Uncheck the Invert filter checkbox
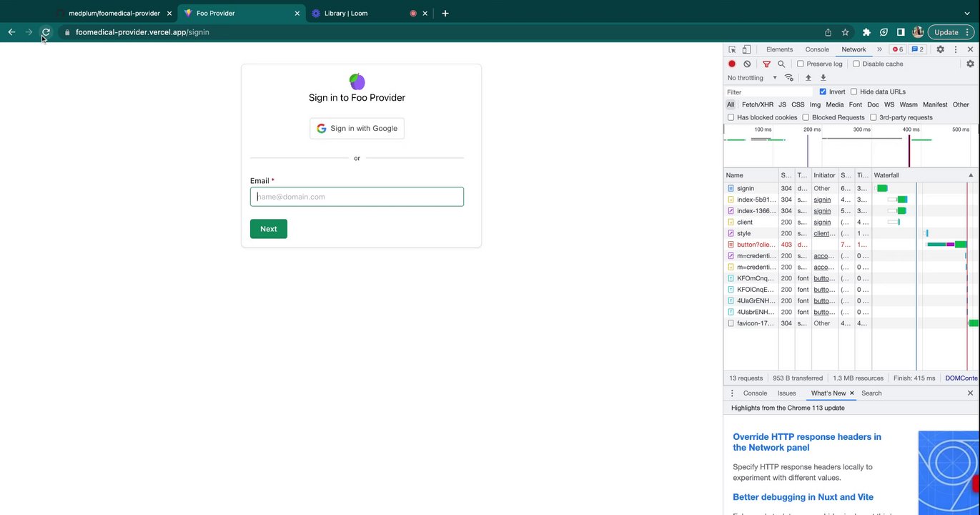Screen dimensions: 980x515 [823, 92]
